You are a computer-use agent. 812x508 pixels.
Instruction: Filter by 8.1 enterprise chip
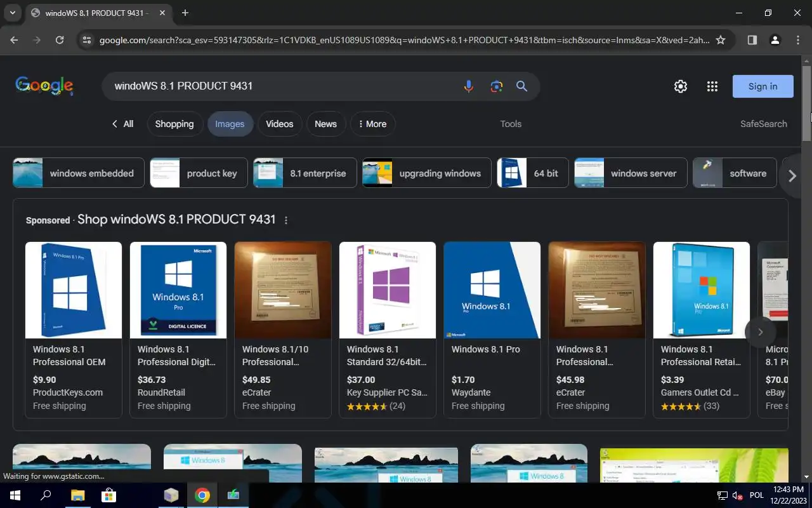(x=305, y=173)
